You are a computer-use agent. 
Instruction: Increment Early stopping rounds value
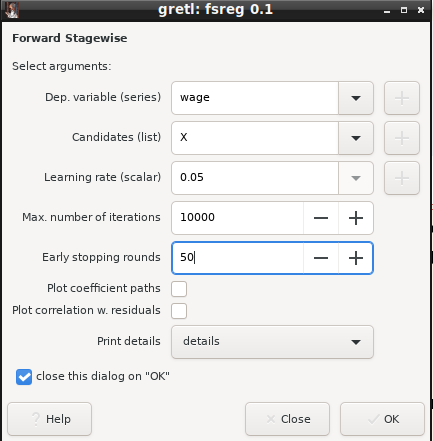pyautogui.click(x=356, y=258)
